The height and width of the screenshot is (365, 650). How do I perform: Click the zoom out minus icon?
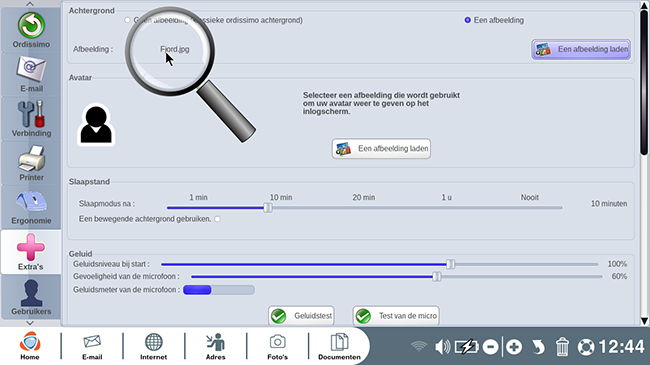[490, 347]
